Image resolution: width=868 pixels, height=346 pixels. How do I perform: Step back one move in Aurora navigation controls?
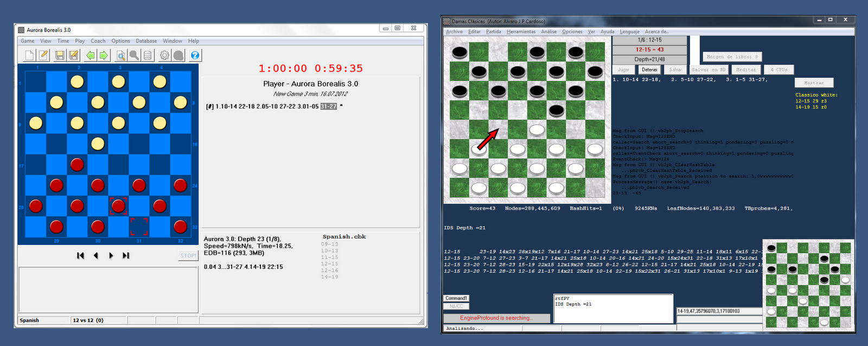[96, 255]
